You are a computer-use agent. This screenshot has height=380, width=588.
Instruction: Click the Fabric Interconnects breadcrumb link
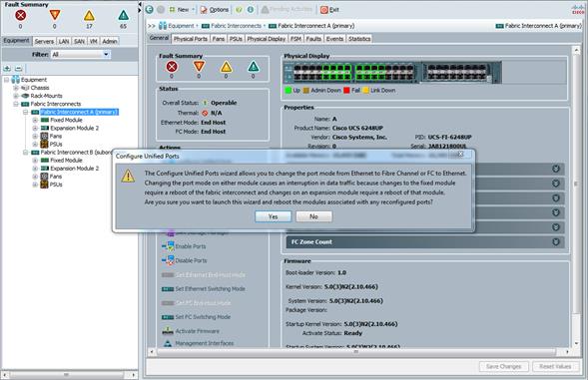click(x=236, y=26)
